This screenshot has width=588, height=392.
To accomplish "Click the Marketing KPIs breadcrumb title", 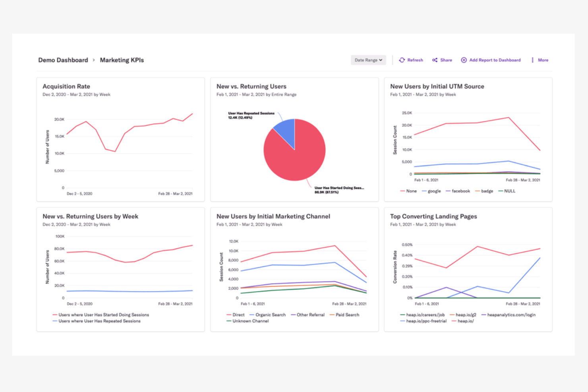I will click(122, 60).
